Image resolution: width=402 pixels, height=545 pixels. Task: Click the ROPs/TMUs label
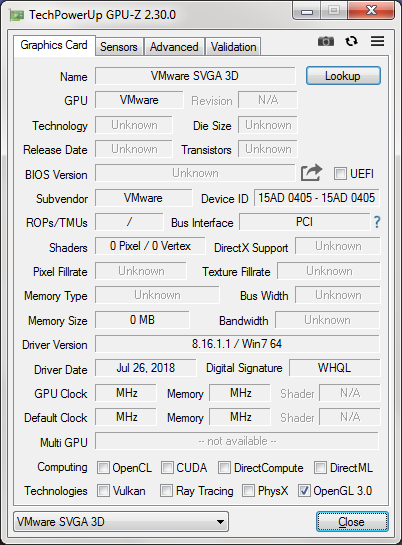point(57,223)
